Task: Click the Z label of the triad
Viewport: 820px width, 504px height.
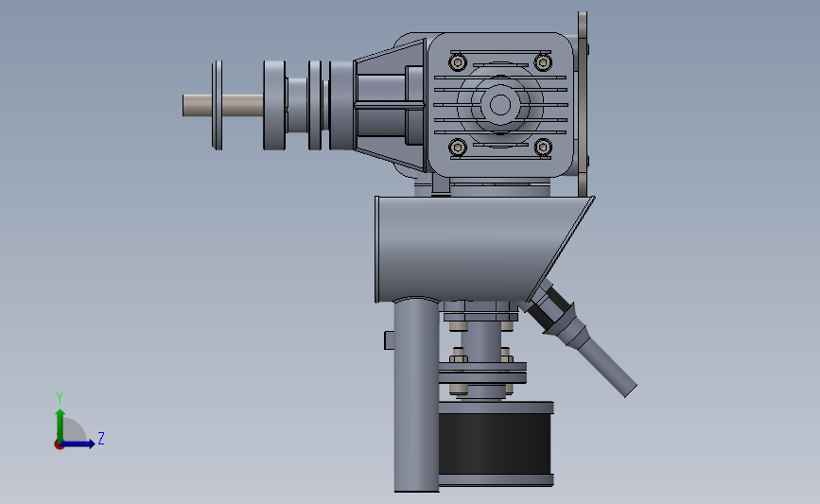Action: (101, 438)
